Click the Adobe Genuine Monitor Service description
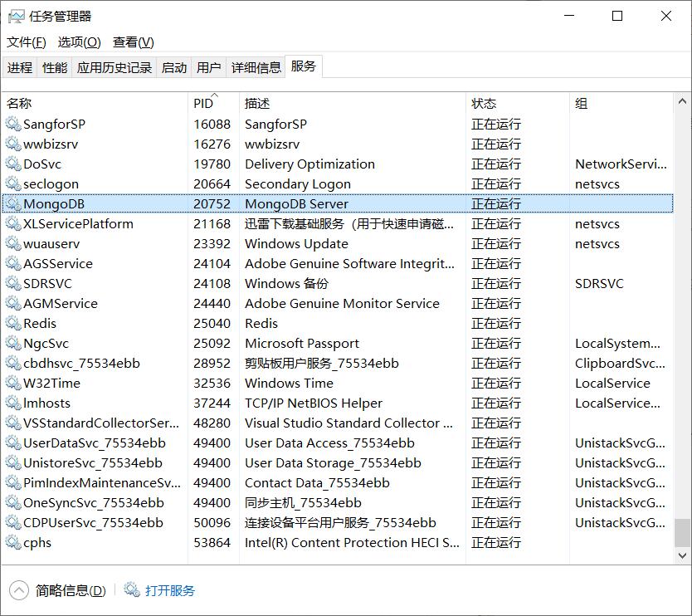692x616 pixels. 342,303
